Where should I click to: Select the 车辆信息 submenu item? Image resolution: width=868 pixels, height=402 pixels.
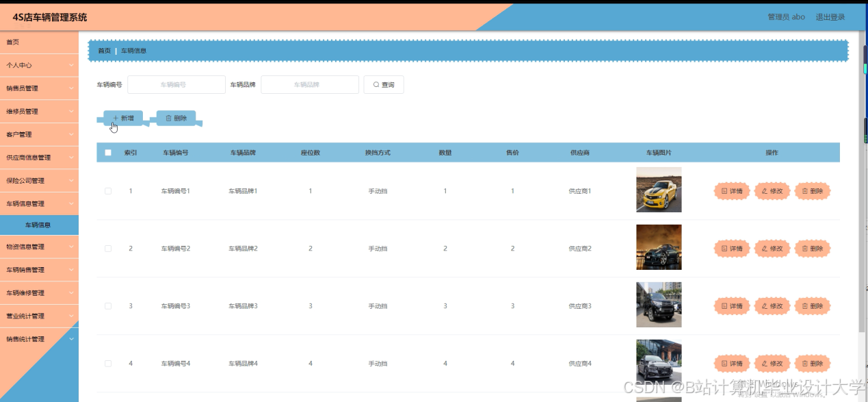coord(39,225)
